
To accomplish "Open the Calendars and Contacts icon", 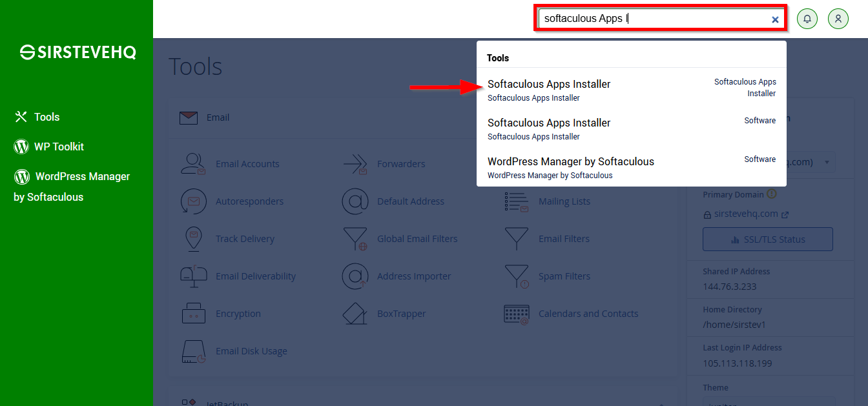I will (516, 314).
